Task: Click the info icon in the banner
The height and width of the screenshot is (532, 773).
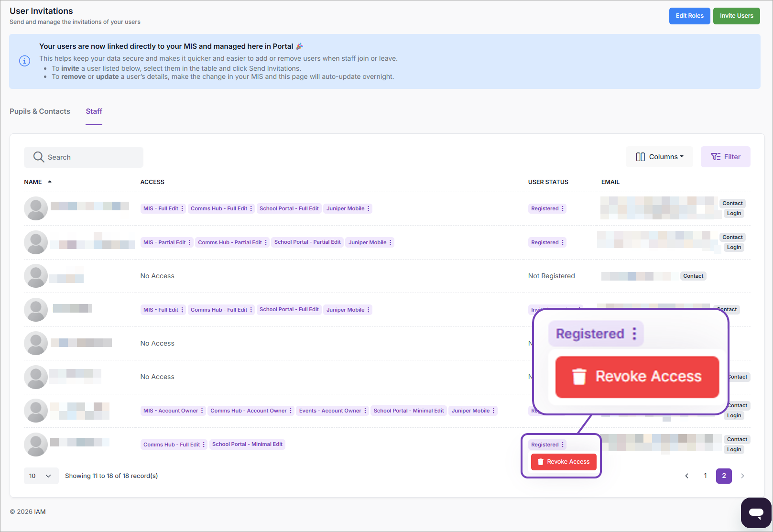Action: (x=24, y=61)
